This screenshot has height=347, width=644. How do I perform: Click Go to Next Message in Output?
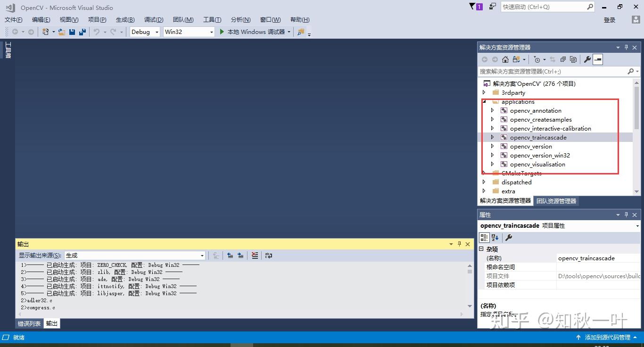(240, 256)
